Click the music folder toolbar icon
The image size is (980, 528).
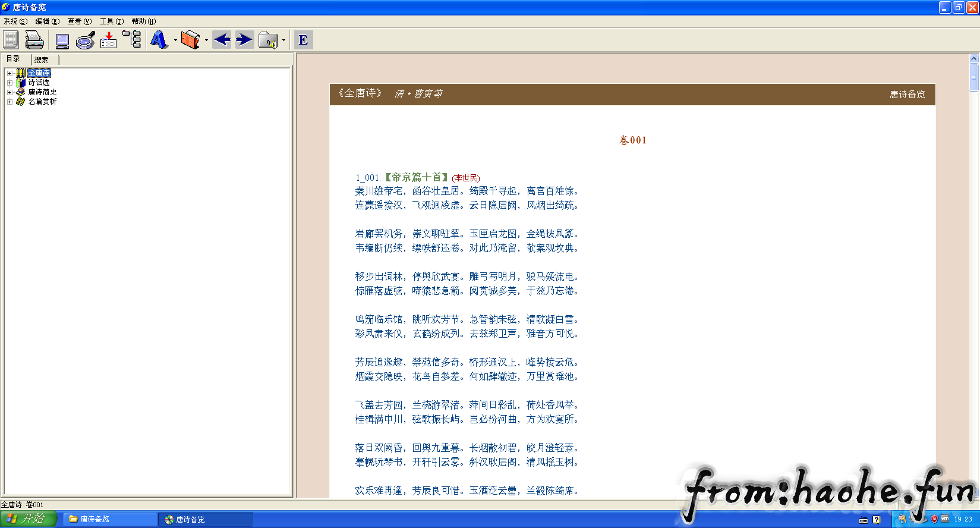coord(268,40)
